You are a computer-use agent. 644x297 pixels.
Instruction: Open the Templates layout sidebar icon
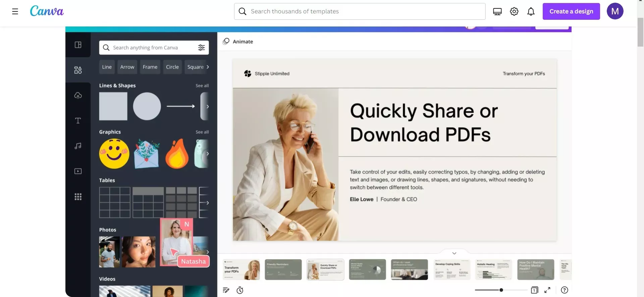78,45
